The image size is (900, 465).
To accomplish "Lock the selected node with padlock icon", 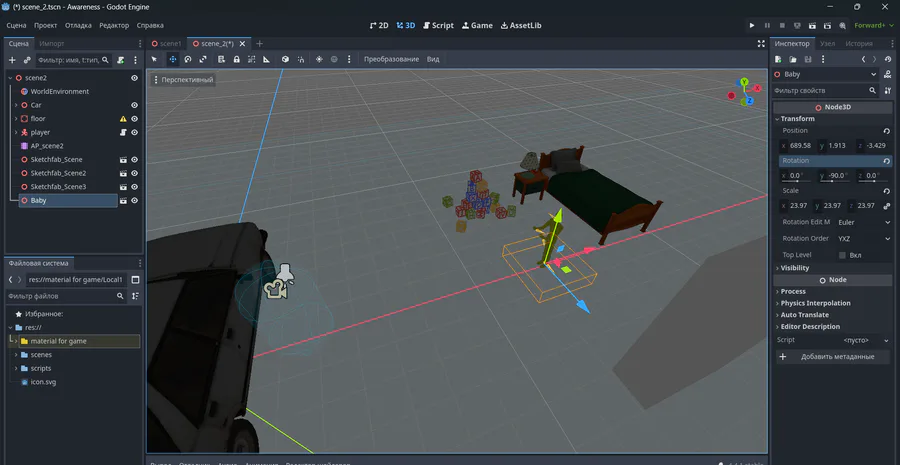I will click(236, 59).
